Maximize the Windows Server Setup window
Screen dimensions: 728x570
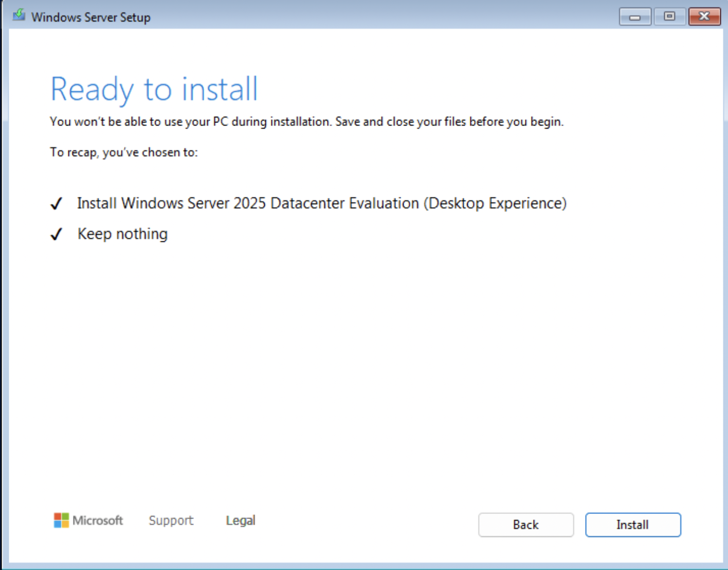click(669, 16)
